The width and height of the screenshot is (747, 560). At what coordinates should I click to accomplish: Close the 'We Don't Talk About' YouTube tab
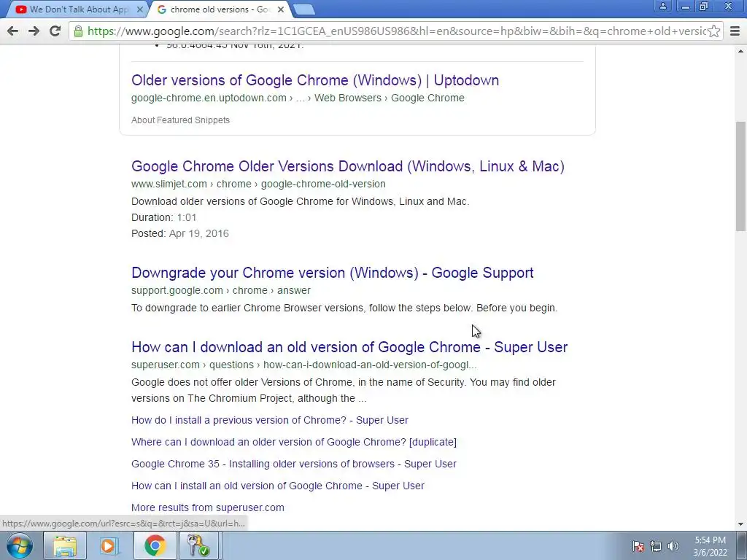(139, 9)
